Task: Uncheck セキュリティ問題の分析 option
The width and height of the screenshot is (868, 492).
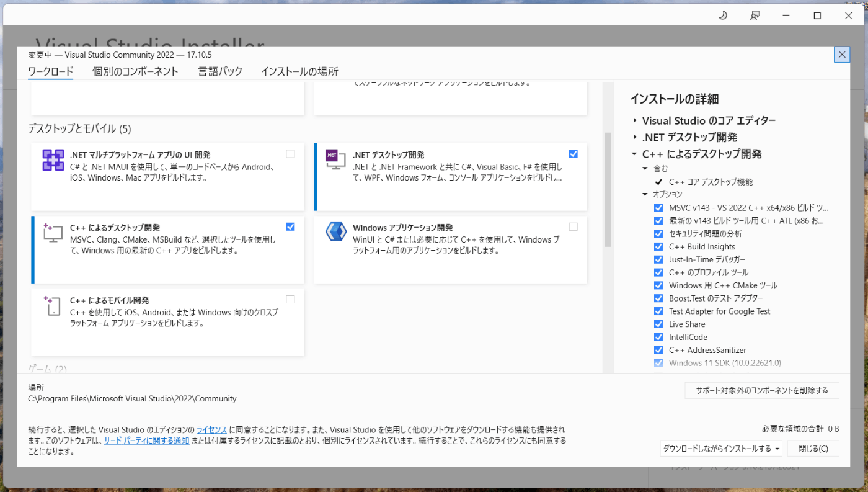Action: (x=658, y=234)
